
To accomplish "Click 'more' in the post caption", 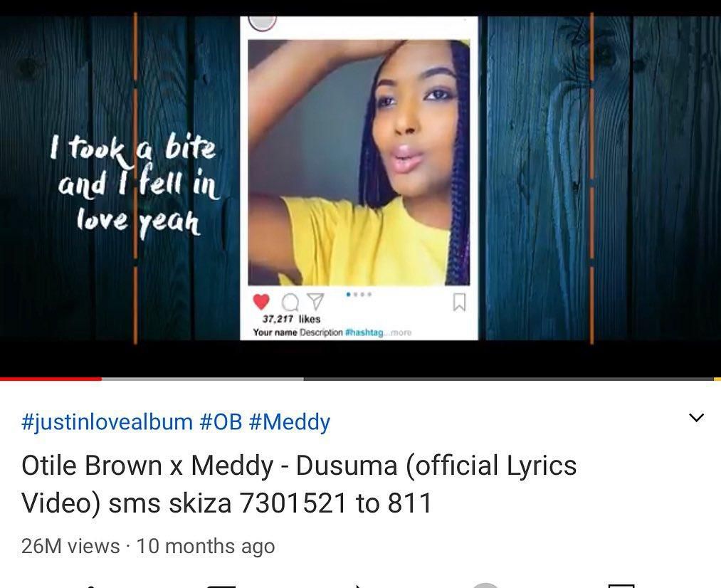I will tap(401, 332).
